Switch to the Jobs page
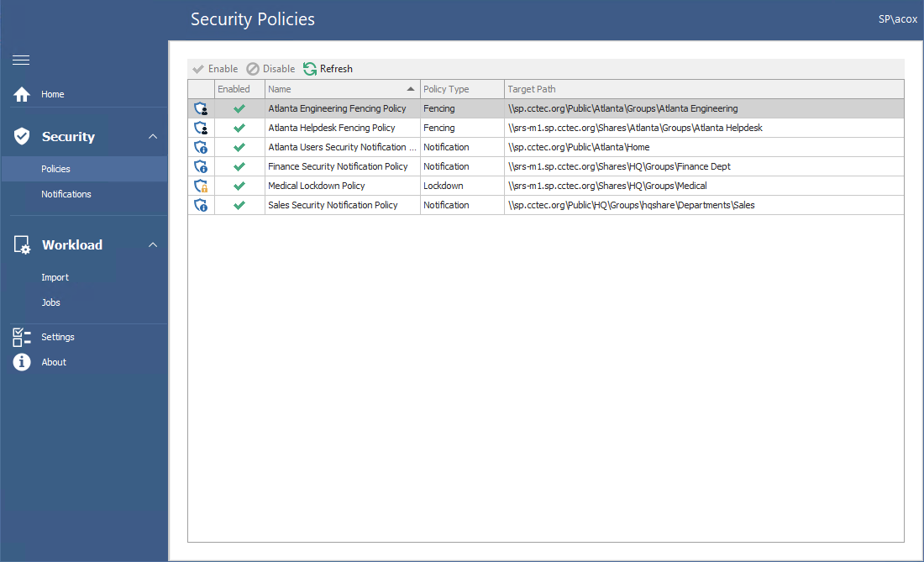This screenshot has height=562, width=924. (50, 302)
